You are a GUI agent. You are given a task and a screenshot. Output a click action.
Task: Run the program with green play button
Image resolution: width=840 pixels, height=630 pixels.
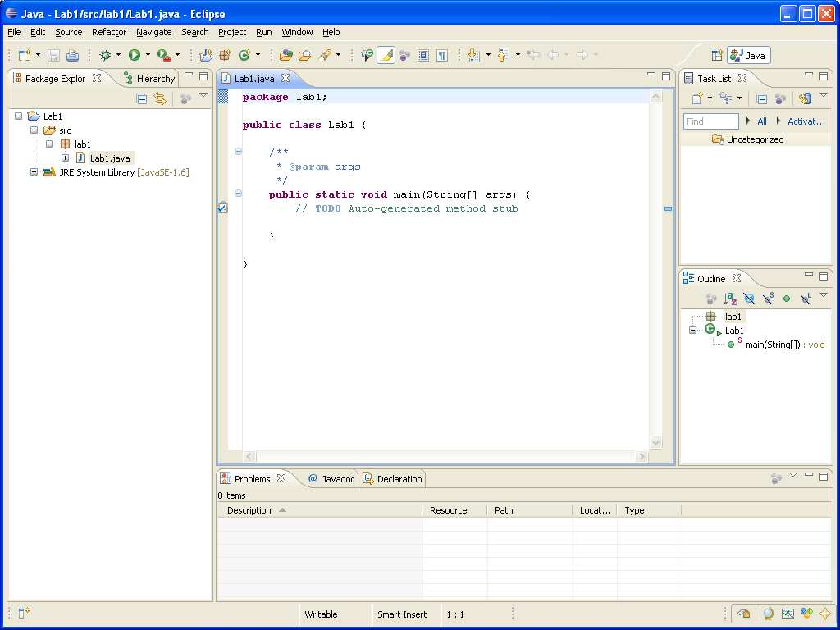pyautogui.click(x=134, y=55)
